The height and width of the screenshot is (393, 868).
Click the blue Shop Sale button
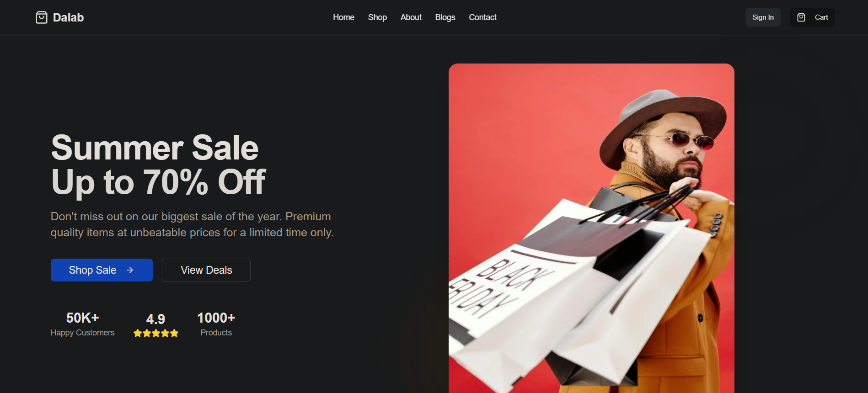102,270
